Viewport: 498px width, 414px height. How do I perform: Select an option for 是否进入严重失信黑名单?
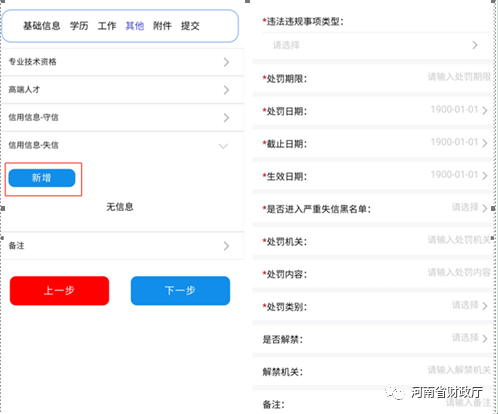click(469, 207)
